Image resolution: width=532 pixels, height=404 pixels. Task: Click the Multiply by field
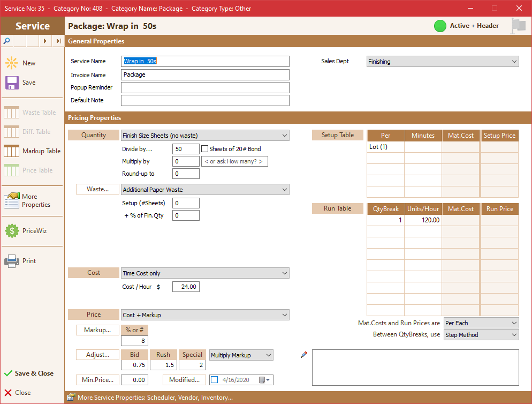tap(186, 161)
